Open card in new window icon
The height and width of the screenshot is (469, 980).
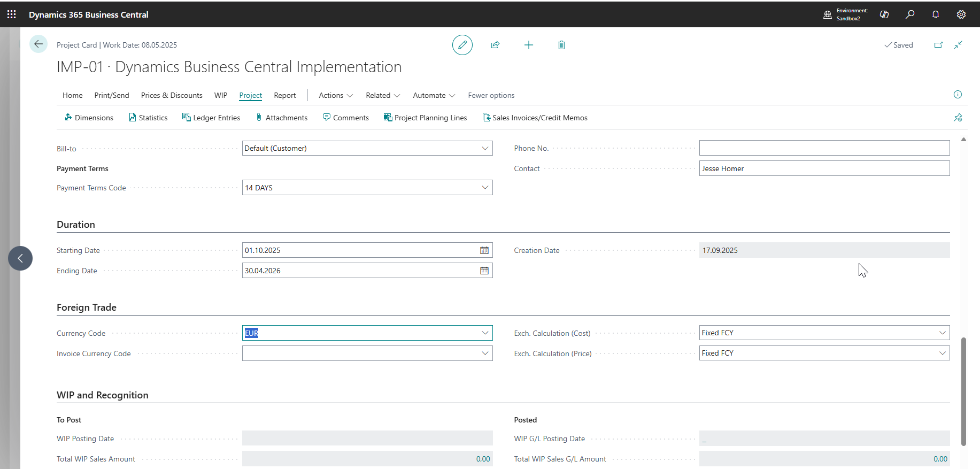(x=938, y=45)
